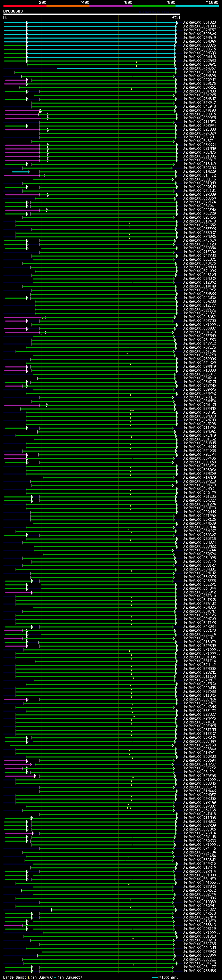Click the UniRef100_C5WM48 label
This screenshot has height=980, width=222.
pos(199,57)
